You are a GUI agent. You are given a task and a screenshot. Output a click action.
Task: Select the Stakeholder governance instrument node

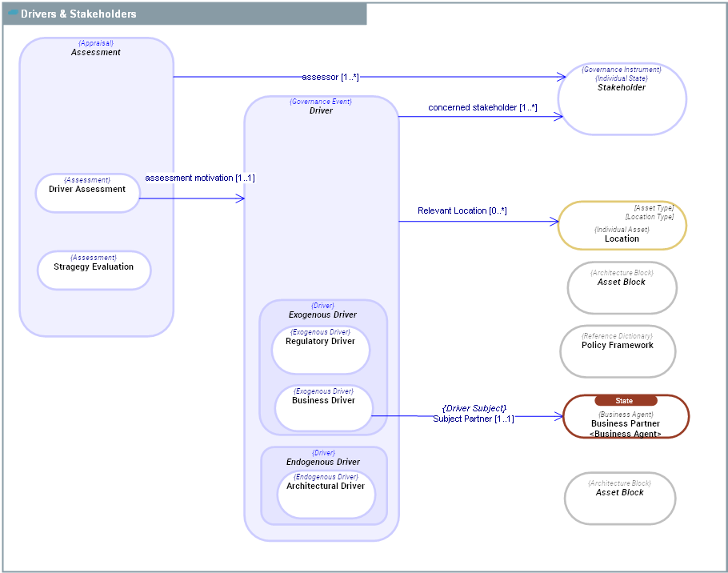[x=622, y=98]
